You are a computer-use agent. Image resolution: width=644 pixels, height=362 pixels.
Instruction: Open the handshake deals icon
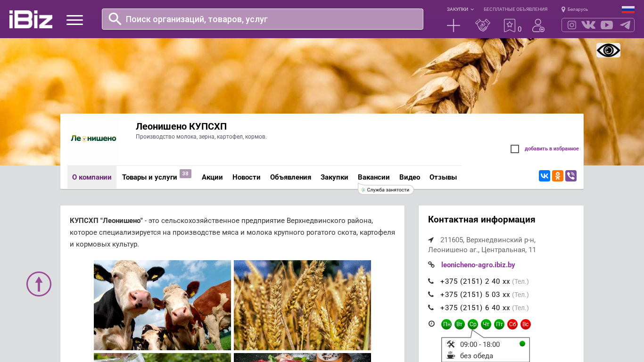coord(483,25)
